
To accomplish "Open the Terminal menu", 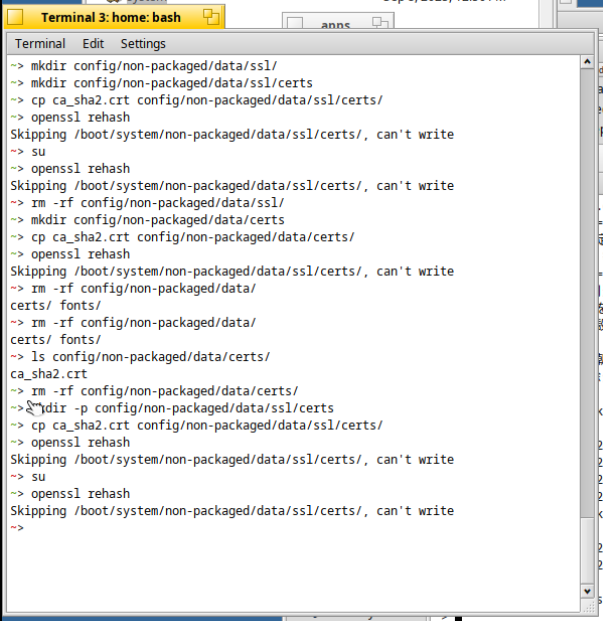I will 40,44.
